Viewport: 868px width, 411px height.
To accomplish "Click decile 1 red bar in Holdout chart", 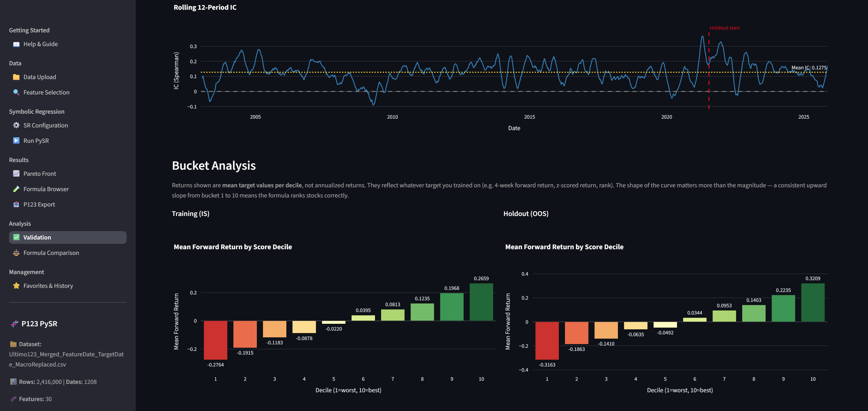I will click(547, 341).
